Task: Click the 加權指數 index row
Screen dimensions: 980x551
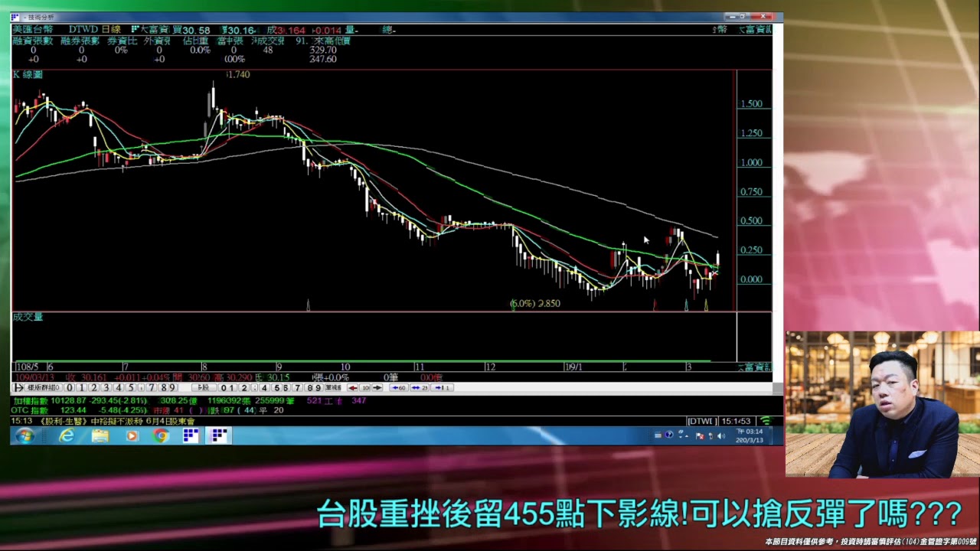Action: [190, 401]
